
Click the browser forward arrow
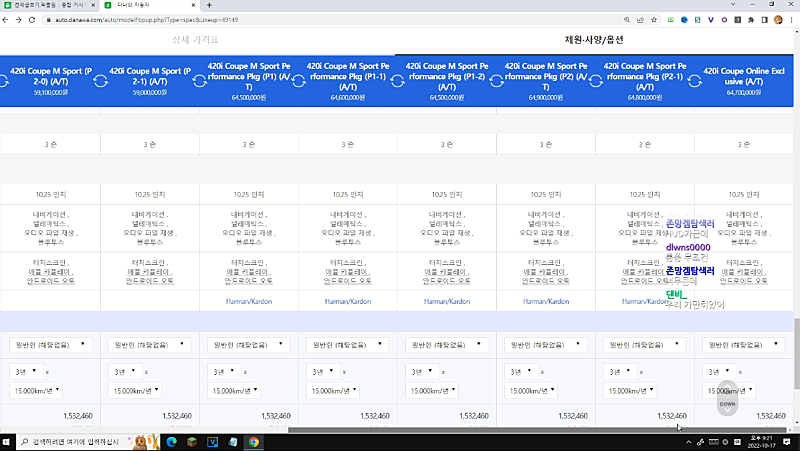(x=18, y=20)
